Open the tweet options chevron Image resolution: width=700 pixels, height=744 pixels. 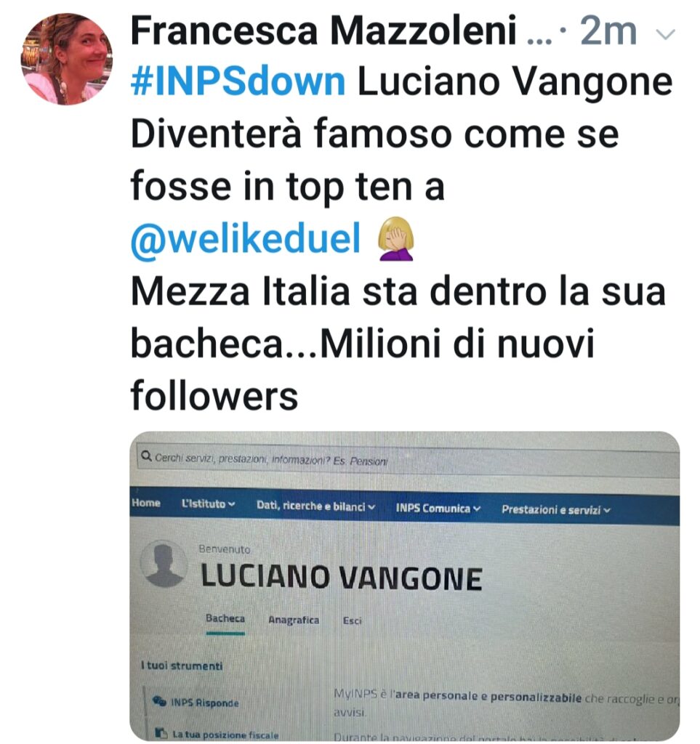tap(665, 34)
